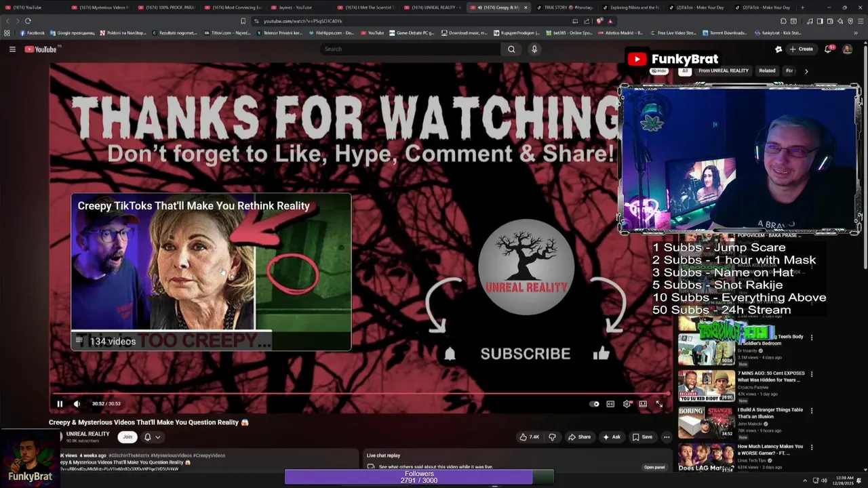Open options menu for 50 Cent video
The height and width of the screenshot is (488, 868).
tap(812, 374)
